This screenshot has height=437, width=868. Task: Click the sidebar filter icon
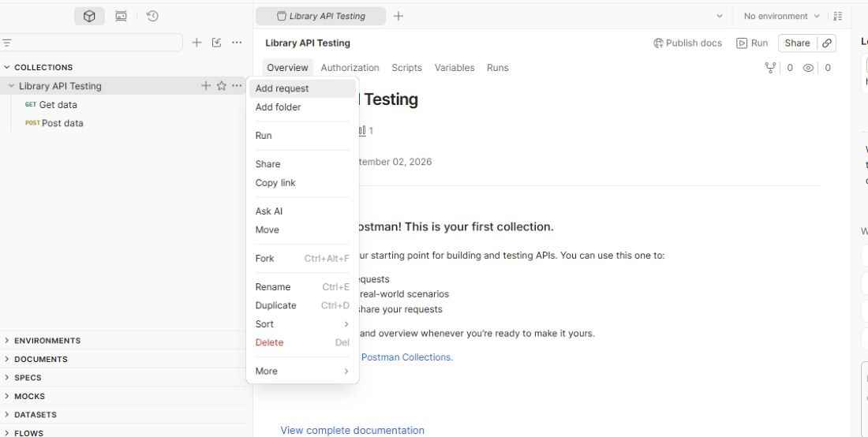(6, 43)
